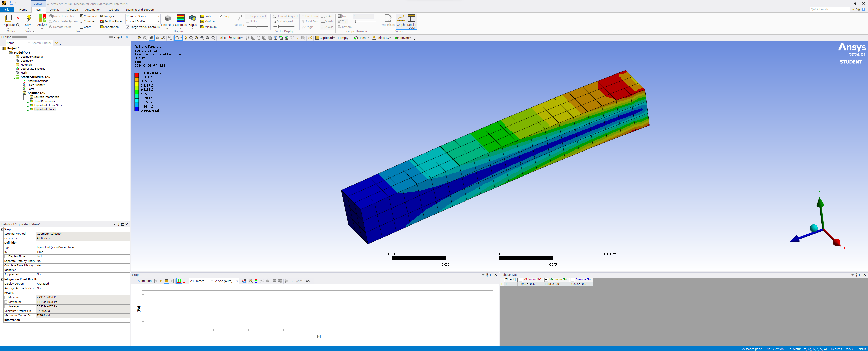This screenshot has height=351, width=868.
Task: Insert a Section Plane
Action: point(111,21)
